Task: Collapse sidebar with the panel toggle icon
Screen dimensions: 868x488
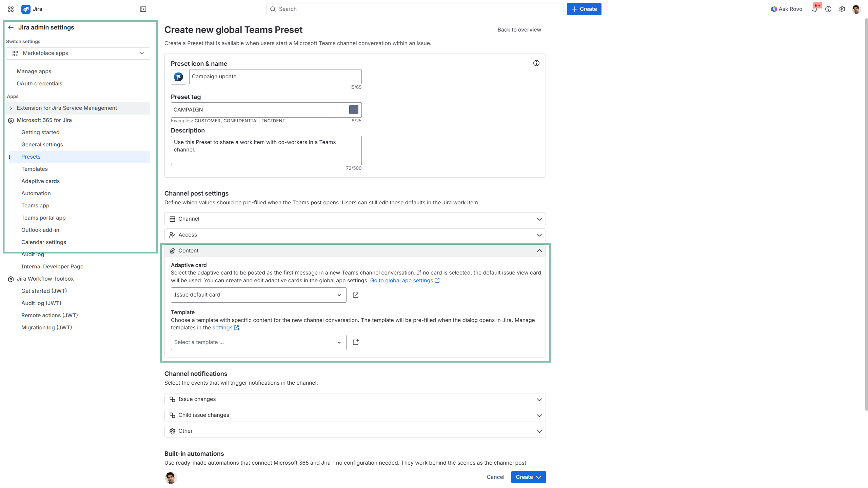Action: (143, 9)
